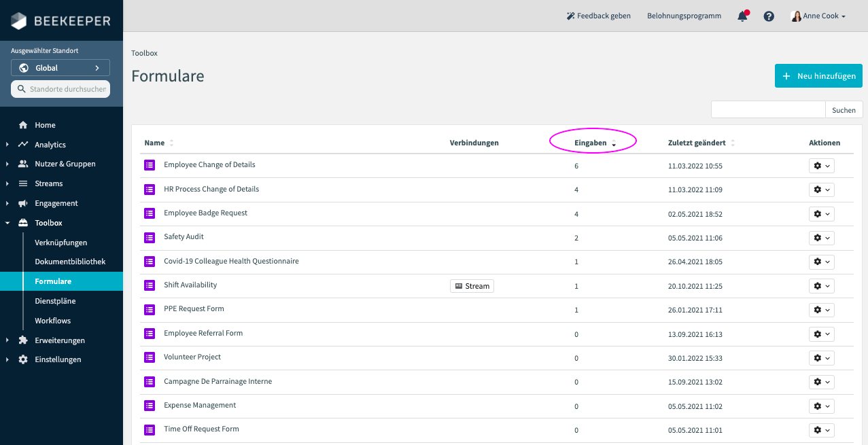
Task: Open actions gear dropdown for Employee Change of Details
Action: click(x=821, y=166)
